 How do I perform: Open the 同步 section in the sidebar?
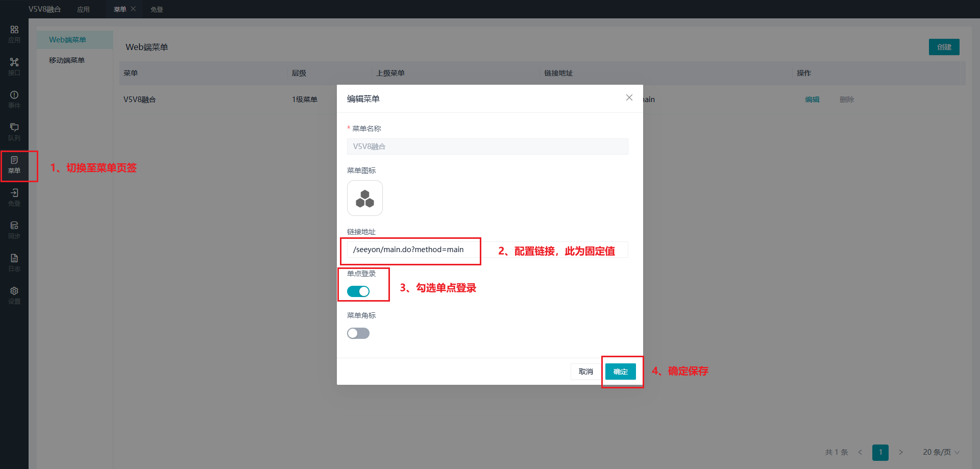coord(14,230)
